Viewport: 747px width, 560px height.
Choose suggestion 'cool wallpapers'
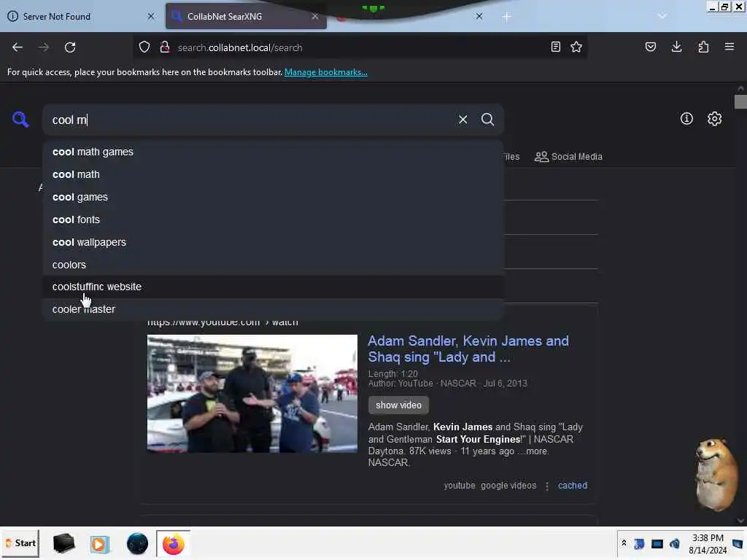pyautogui.click(x=274, y=242)
